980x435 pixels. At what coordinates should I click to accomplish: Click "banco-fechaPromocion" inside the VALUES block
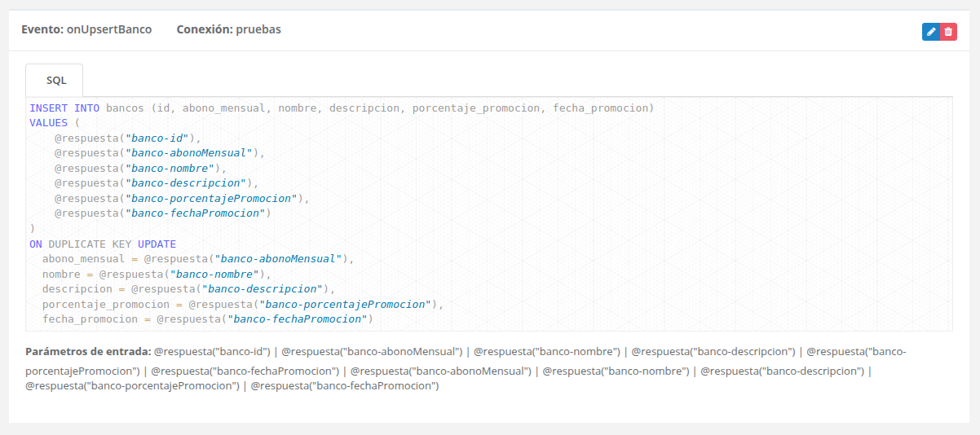pos(194,213)
